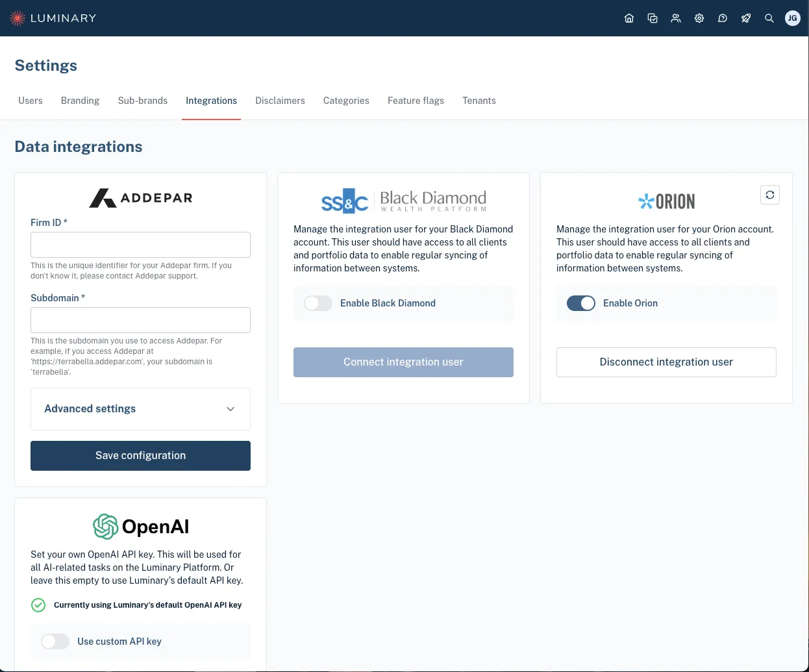Switch to the Branding tab
The height and width of the screenshot is (672, 809).
[x=81, y=101]
